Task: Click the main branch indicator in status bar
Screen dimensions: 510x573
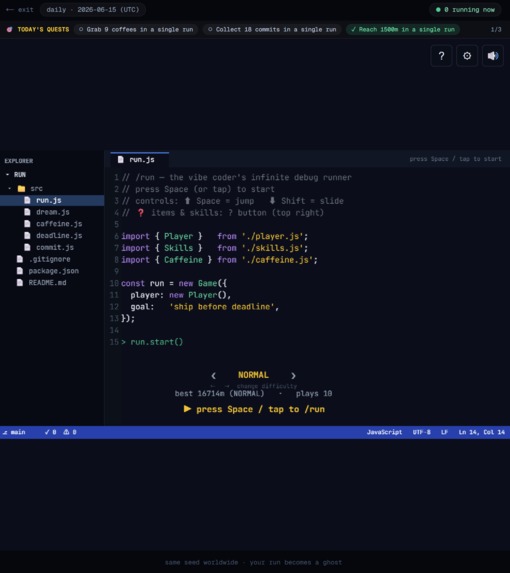Action: tap(14, 432)
